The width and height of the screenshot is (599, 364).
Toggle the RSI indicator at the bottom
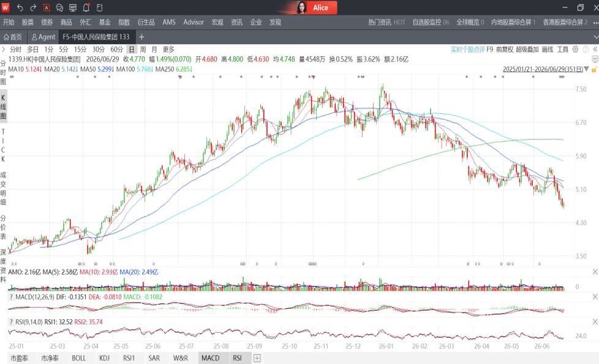pos(237,358)
